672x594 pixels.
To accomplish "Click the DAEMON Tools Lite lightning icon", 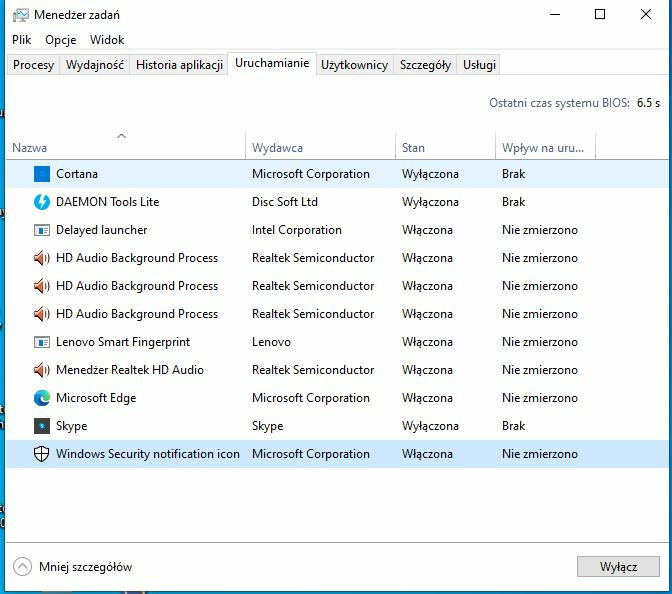I will pyautogui.click(x=42, y=202).
